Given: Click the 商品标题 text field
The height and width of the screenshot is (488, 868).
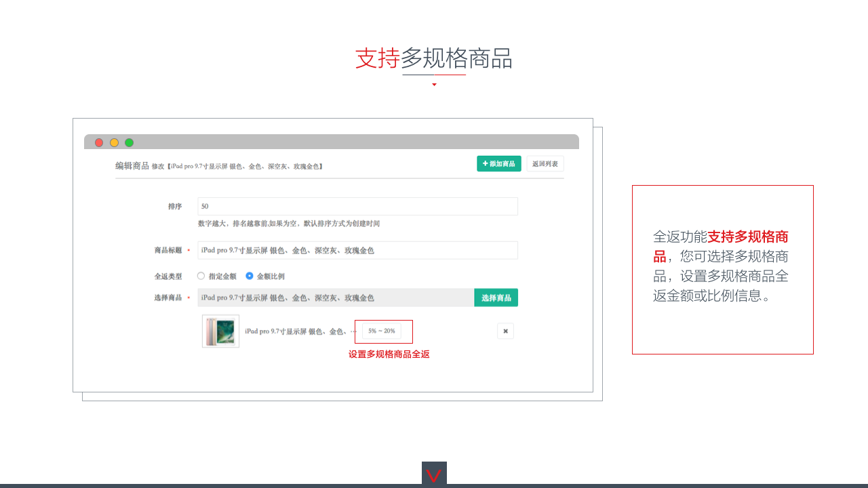Looking at the screenshot, I should click(x=357, y=250).
